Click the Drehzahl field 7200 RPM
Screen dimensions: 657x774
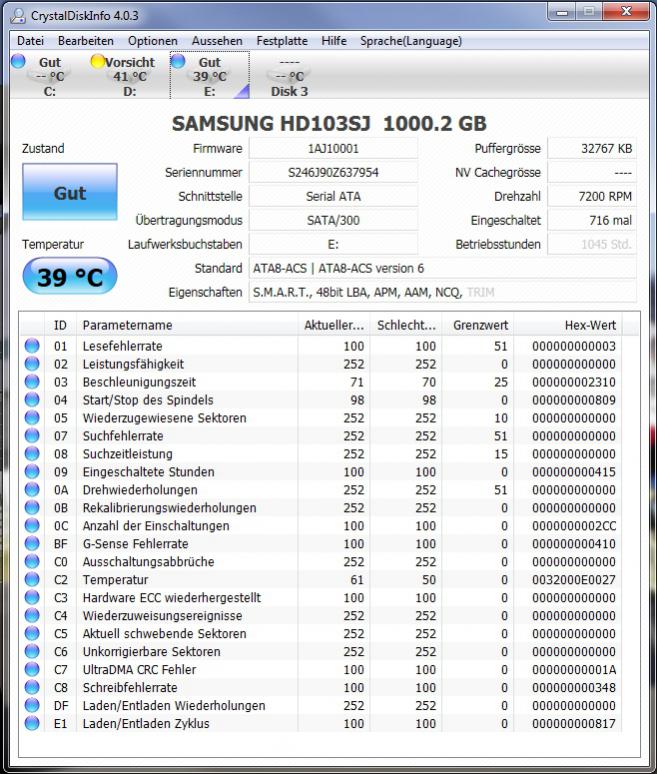pos(592,196)
